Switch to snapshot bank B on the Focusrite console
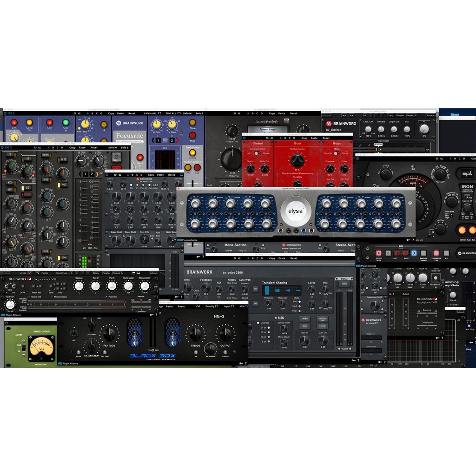This screenshot has height=476, width=476. (x=92, y=113)
